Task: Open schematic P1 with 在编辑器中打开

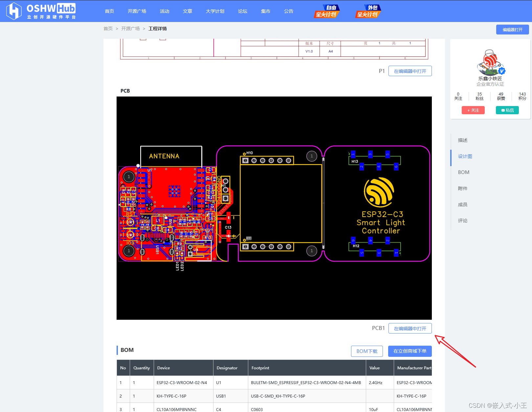Action: pos(410,71)
